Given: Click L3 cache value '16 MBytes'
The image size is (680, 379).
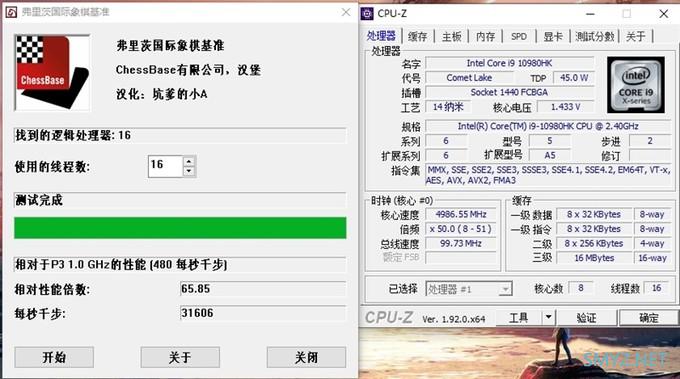Looking at the screenshot, I should 594,258.
